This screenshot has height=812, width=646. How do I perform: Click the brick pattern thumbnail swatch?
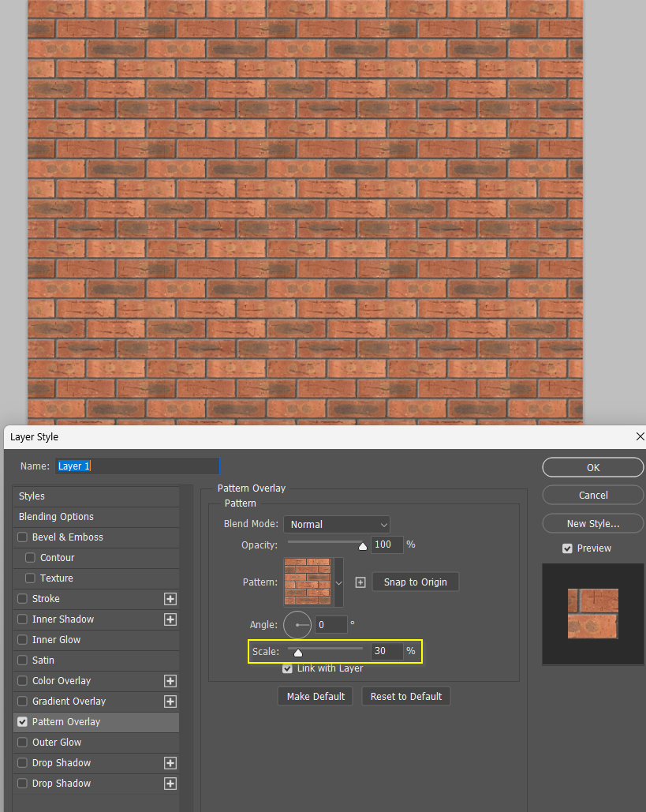point(307,582)
